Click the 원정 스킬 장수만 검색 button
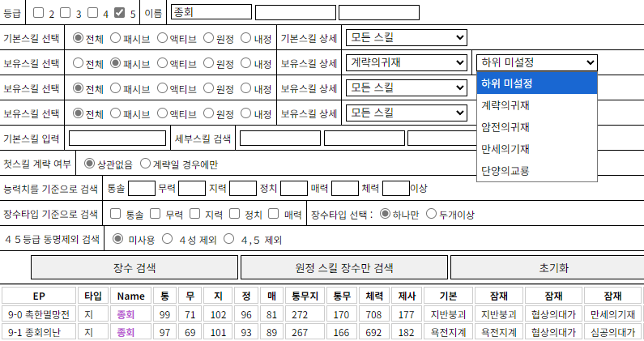This screenshot has width=644, height=341. 343,267
